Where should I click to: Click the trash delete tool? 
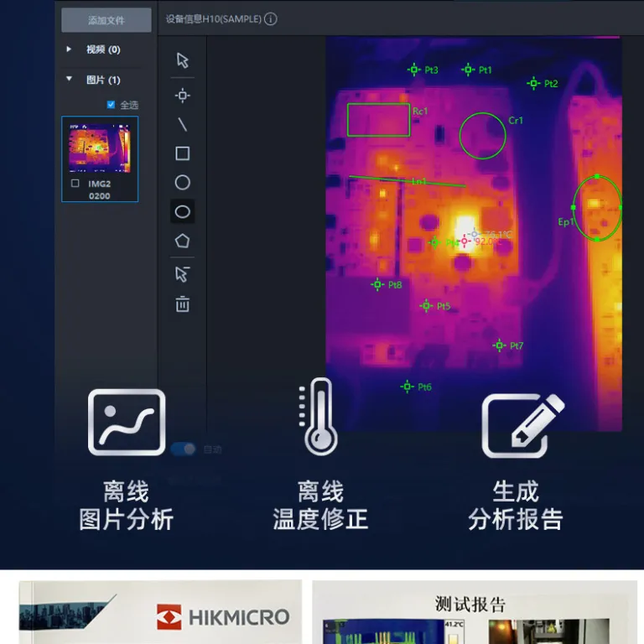click(x=182, y=304)
